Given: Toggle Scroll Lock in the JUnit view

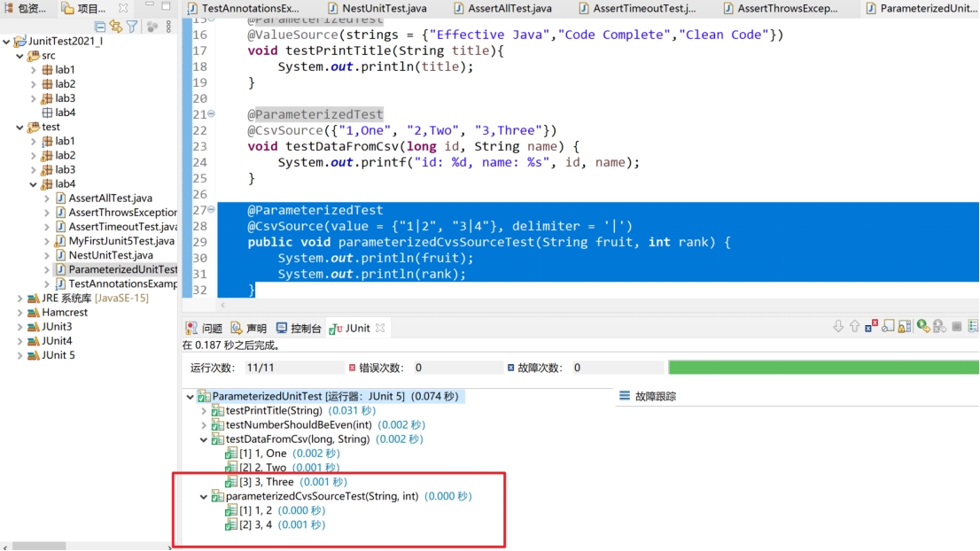Looking at the screenshot, I should tap(905, 326).
